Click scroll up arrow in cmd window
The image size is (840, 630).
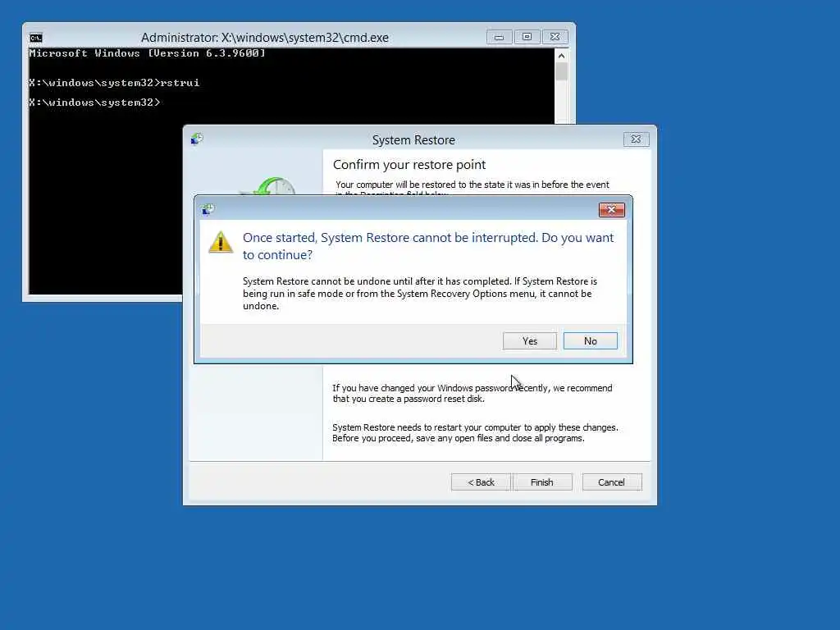[x=561, y=56]
